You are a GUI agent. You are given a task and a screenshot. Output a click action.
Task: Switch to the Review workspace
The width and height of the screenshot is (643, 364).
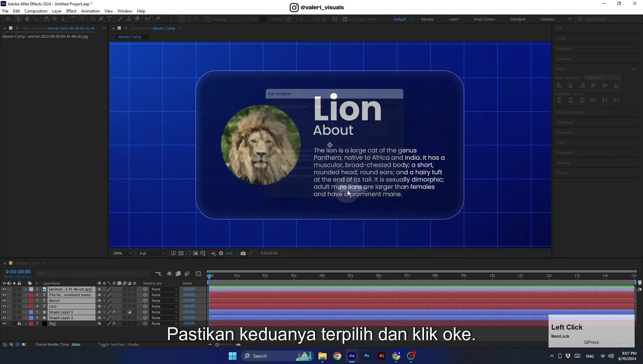[427, 19]
